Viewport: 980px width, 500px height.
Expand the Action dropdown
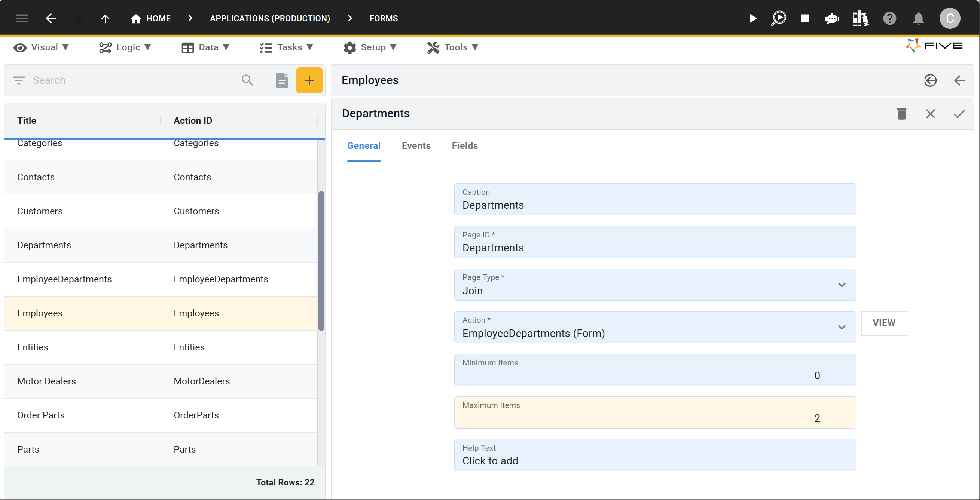[x=842, y=327]
